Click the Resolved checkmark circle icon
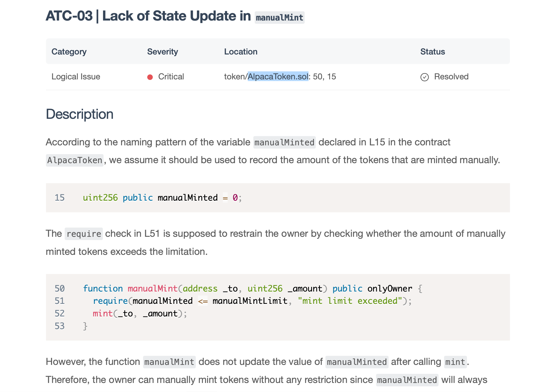Image resolution: width=539 pixels, height=392 pixels. [x=424, y=77]
